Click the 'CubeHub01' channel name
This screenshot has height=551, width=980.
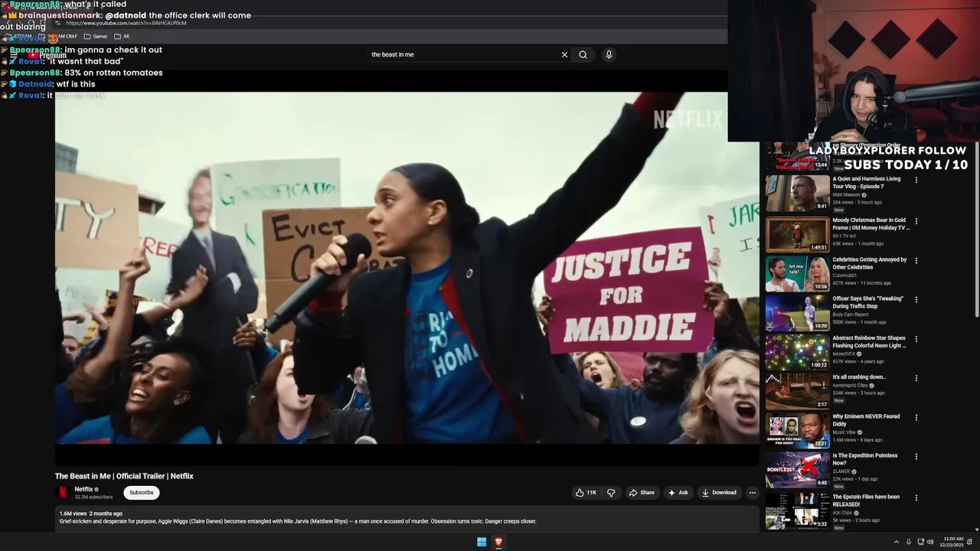pos(845,275)
